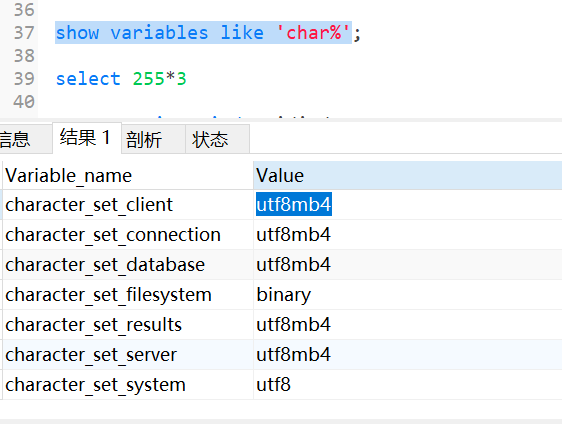This screenshot has height=424, width=562.
Task: Select the character_set_client name cell
Action: tap(128, 205)
